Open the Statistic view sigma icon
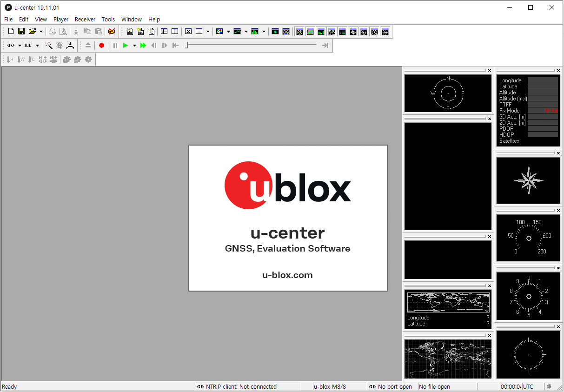 tap(188, 32)
